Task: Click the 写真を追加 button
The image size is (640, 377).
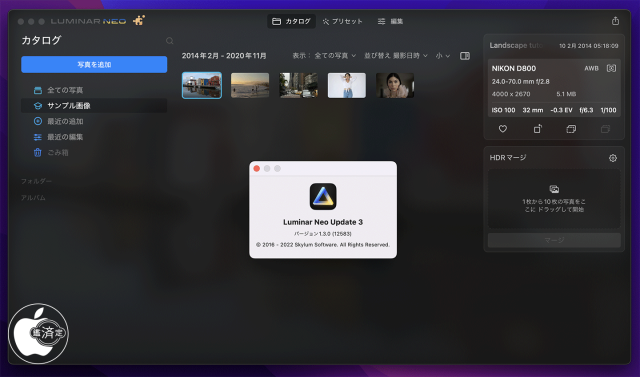Action: (94, 64)
